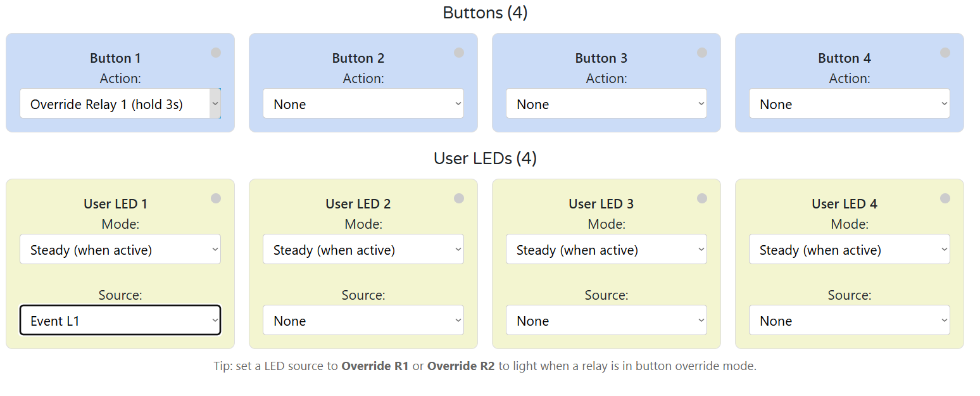Click the status dot on User LED 2 card
The height and width of the screenshot is (396, 980).
459,198
